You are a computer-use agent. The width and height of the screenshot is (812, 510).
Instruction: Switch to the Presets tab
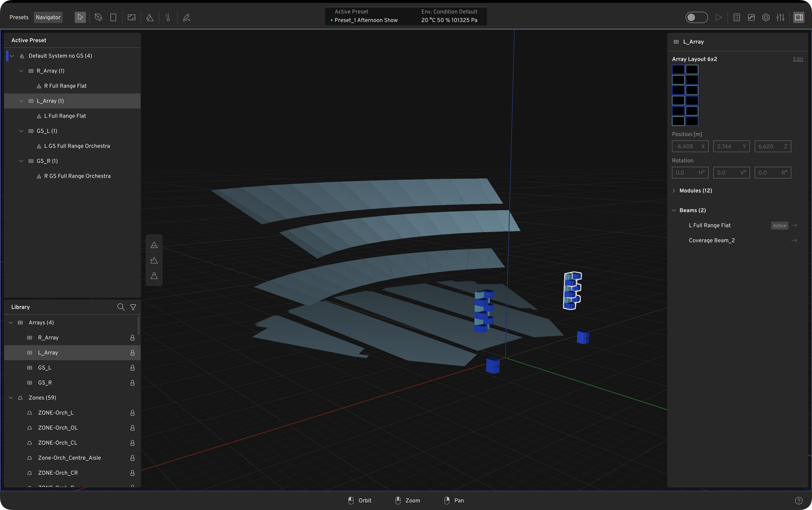coord(19,17)
